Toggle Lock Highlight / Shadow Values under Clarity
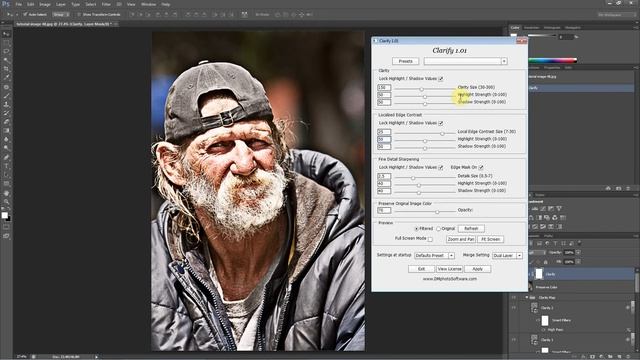This screenshot has height=360, width=640. pyautogui.click(x=441, y=78)
